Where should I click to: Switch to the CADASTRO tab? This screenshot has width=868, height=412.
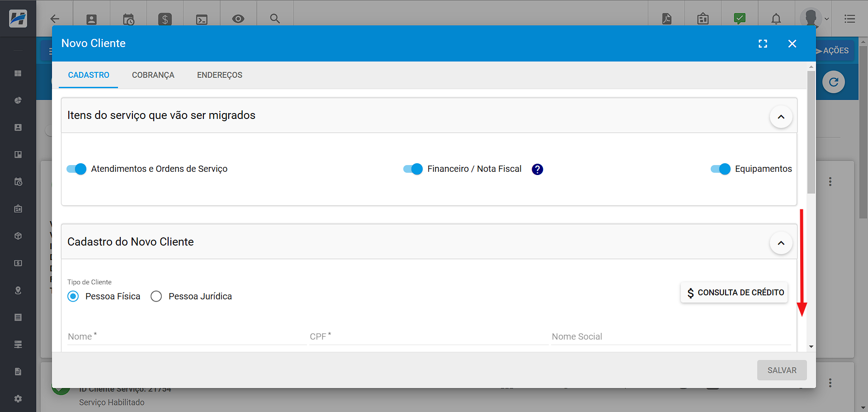tap(89, 75)
